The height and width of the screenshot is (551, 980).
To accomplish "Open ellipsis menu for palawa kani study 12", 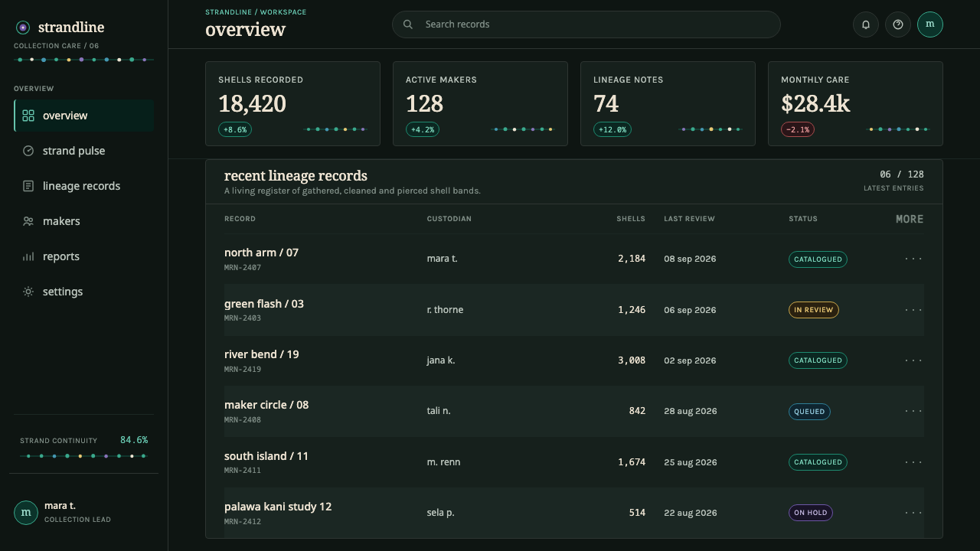I will pos(913,513).
